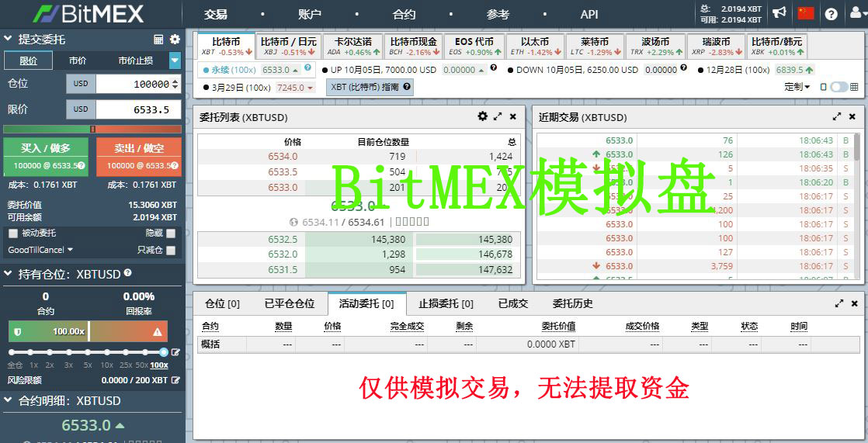868x443 pixels.
Task: Click the 限价 price input field
Action: [x=138, y=109]
